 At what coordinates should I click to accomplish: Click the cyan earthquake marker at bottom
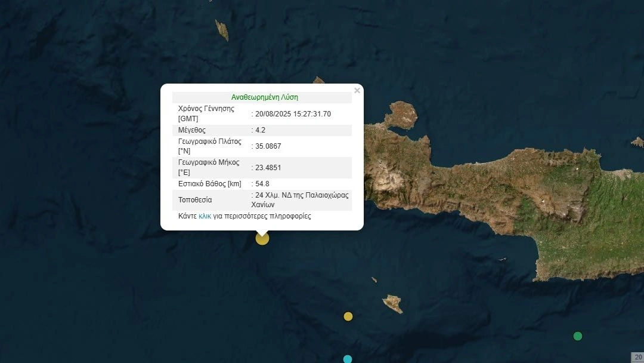[348, 359]
